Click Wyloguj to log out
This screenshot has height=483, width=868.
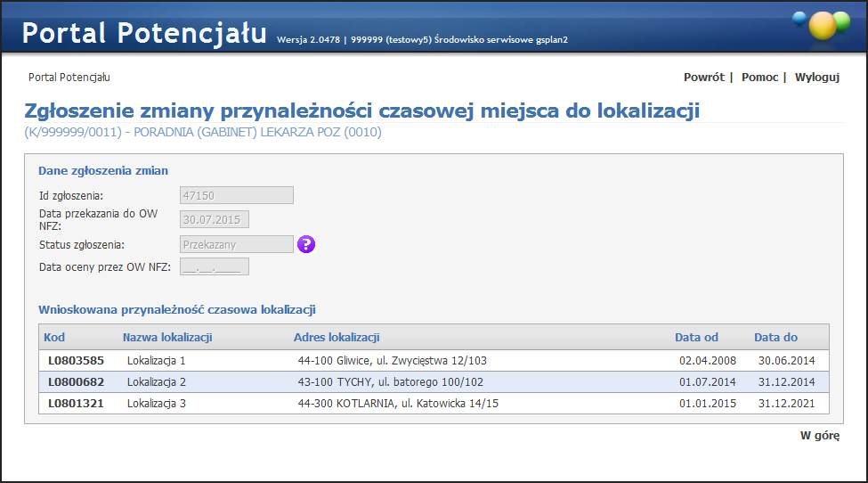(817, 78)
